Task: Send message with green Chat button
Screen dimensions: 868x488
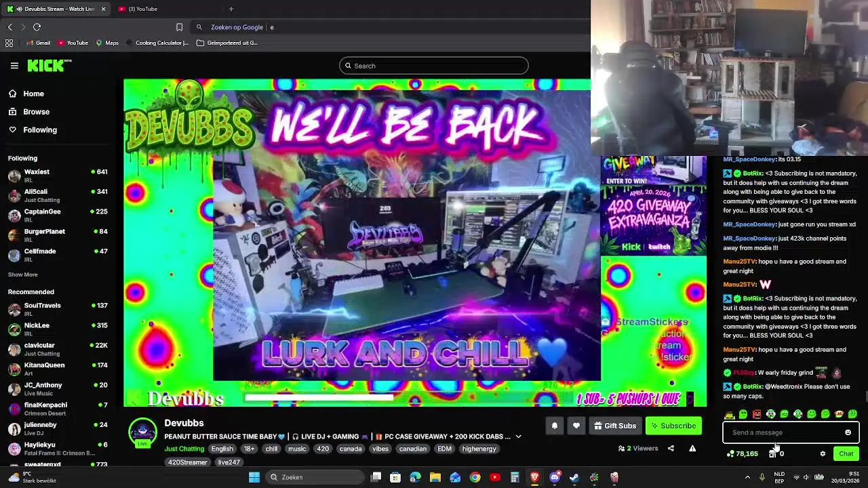Action: (846, 453)
